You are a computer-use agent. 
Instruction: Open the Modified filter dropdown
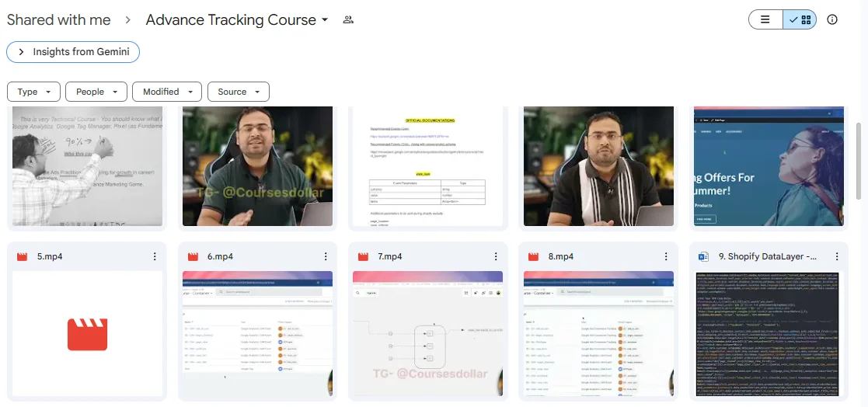(167, 92)
